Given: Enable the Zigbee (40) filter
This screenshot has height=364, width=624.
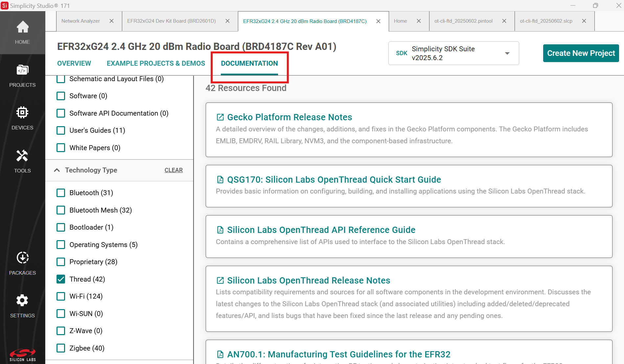Looking at the screenshot, I should 61,348.
